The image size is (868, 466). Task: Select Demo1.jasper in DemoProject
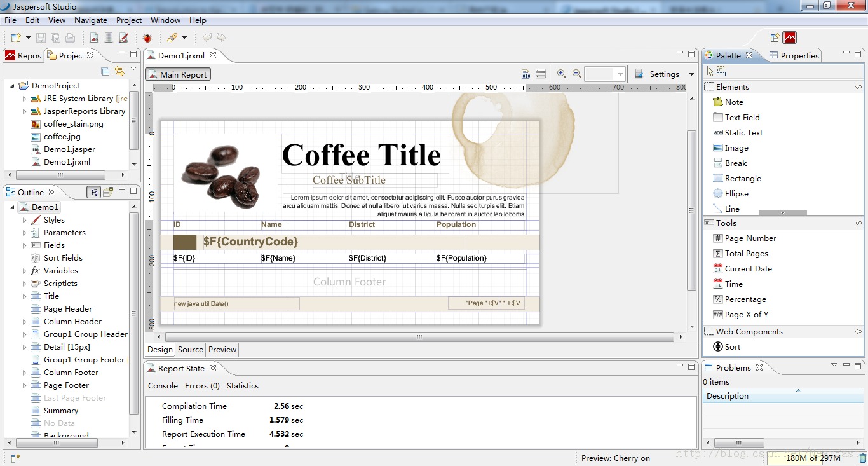pyautogui.click(x=71, y=149)
